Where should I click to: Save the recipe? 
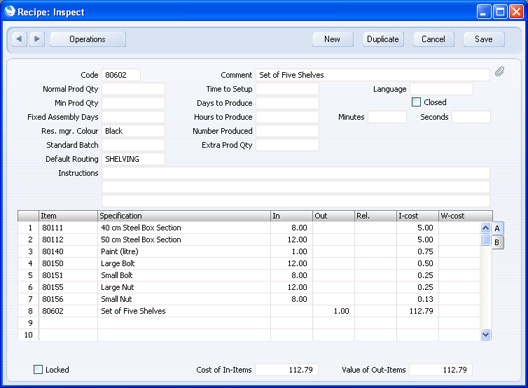point(484,39)
